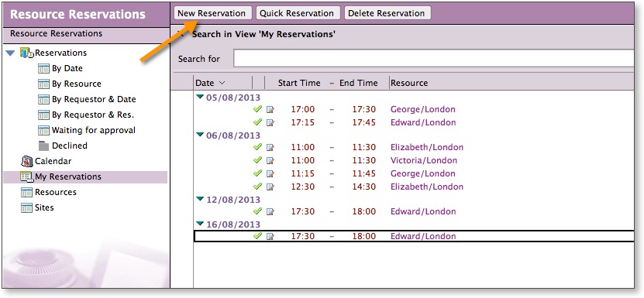644x298 pixels.
Task: Open the Calendar view icon
Action: click(26, 161)
